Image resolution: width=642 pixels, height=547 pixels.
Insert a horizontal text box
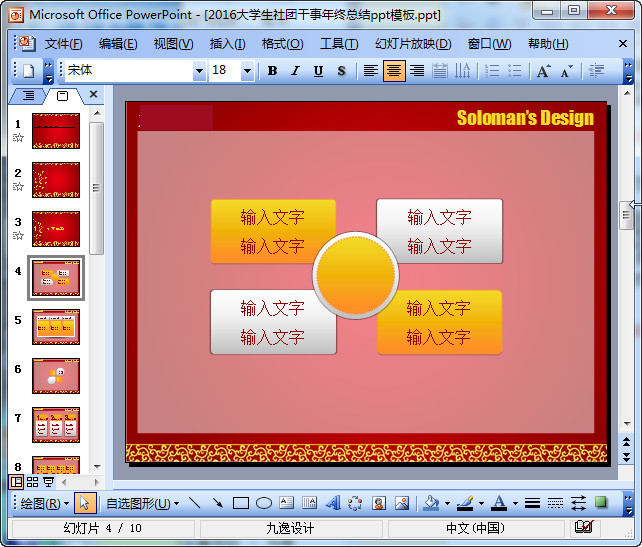287,503
